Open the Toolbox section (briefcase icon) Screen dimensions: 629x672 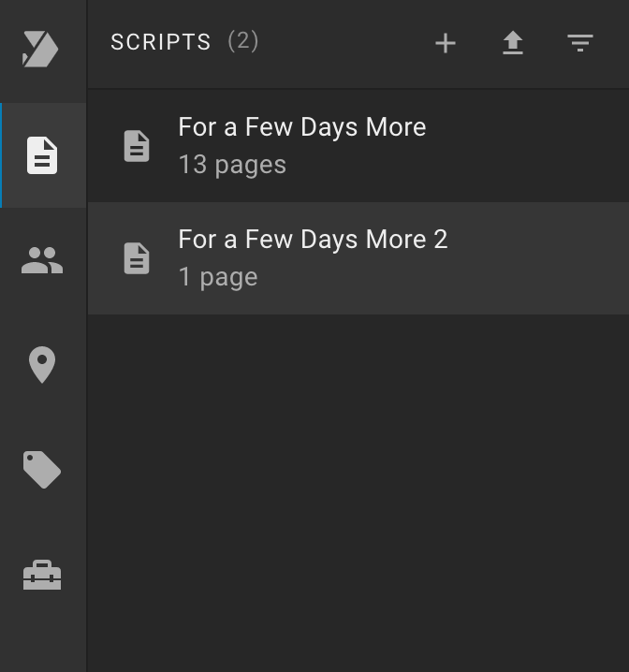(42, 576)
